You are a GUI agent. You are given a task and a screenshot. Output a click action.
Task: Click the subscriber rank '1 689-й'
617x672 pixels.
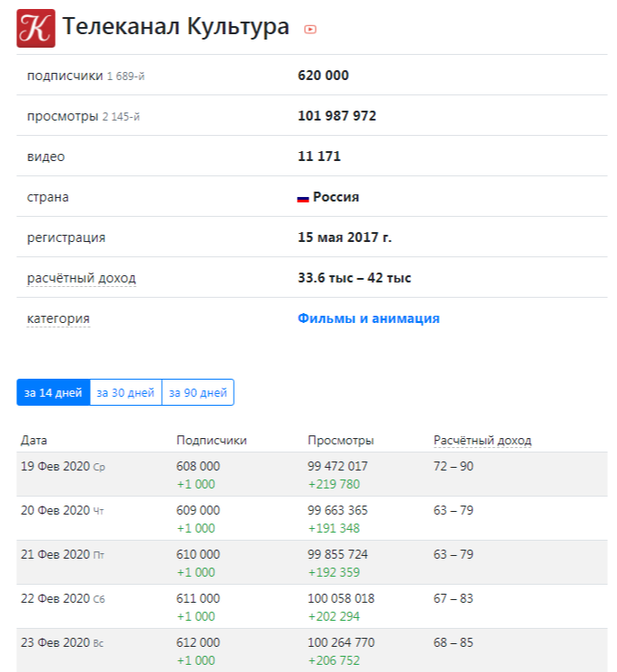point(126,76)
